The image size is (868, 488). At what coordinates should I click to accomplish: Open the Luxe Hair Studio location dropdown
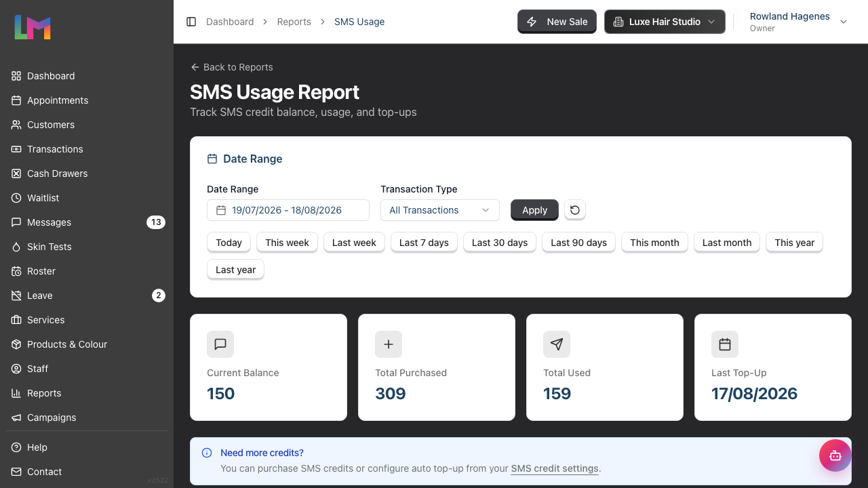tap(665, 22)
